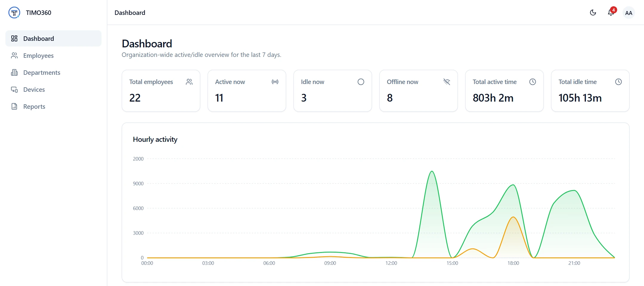
Task: Click the Active now value 11
Action: (x=219, y=98)
